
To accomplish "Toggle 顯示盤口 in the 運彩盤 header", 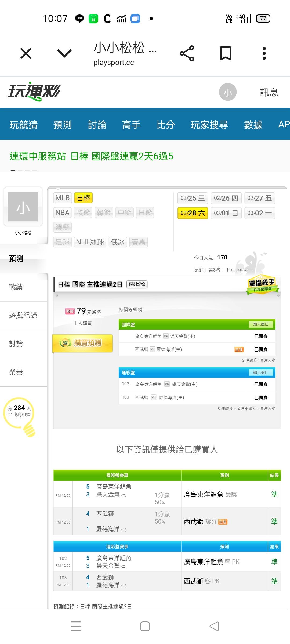I will pos(261,372).
